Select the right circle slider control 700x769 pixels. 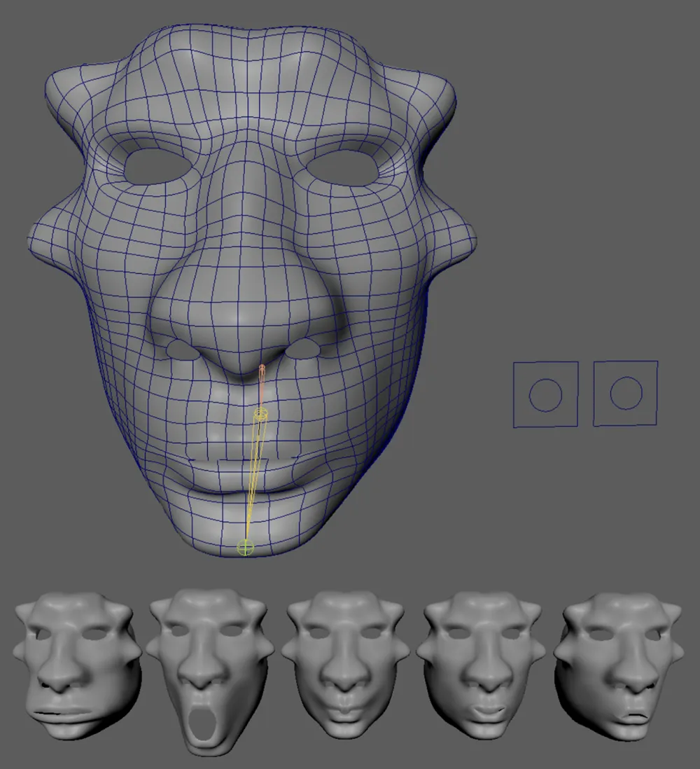click(626, 394)
